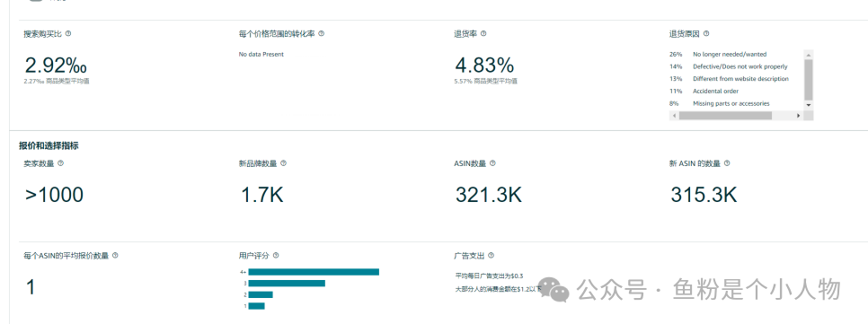Screen dimensions: 868x324
Task: Show the 退货率 question mark info
Action: pyautogui.click(x=483, y=34)
